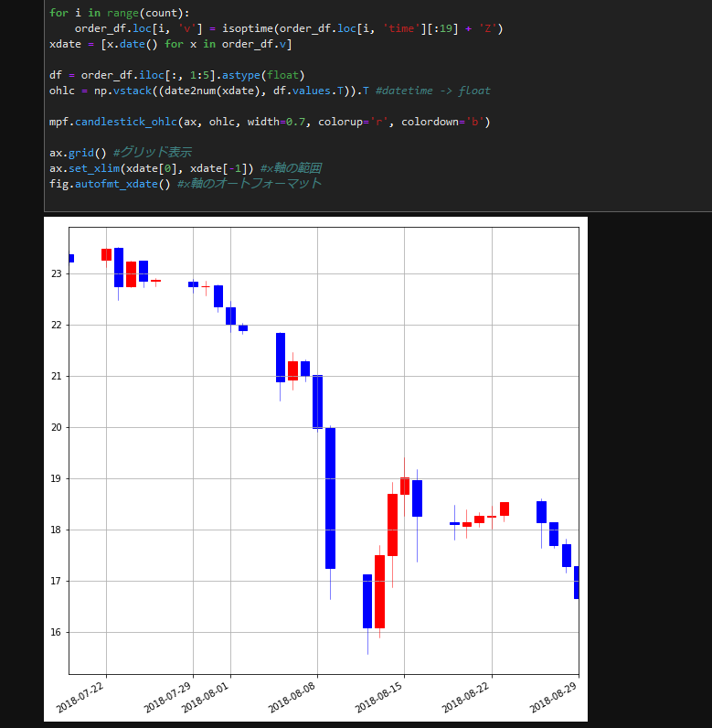
Task: Click the tall red candle from 16.1 to 17.5
Action: click(379, 592)
